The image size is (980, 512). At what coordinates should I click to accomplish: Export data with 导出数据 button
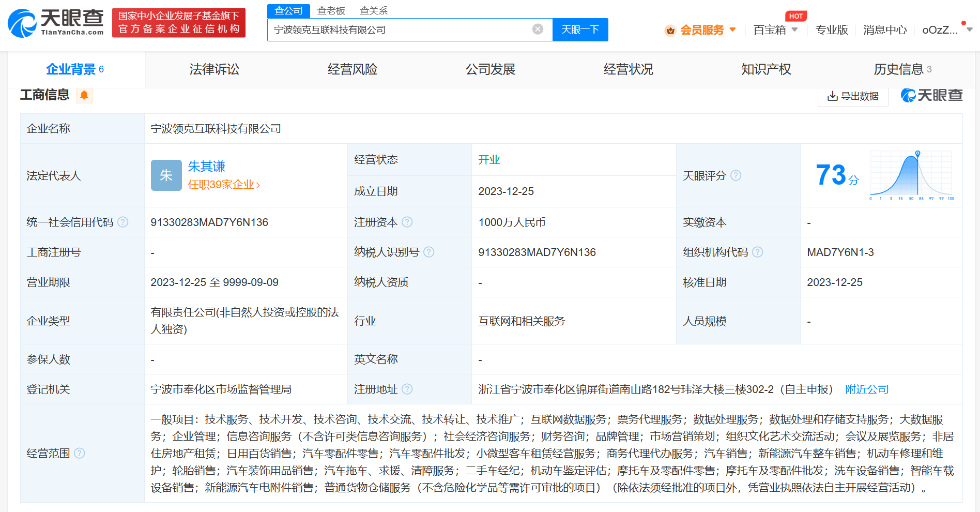853,96
